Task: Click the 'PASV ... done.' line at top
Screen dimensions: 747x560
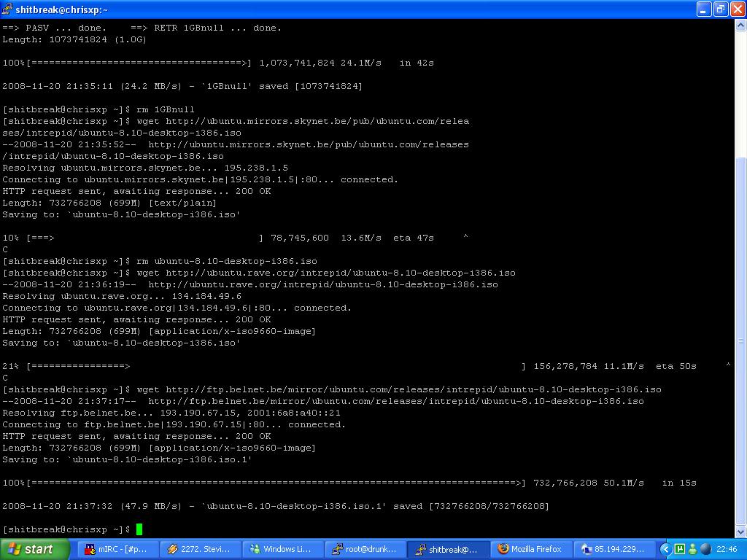Action: coord(142,28)
